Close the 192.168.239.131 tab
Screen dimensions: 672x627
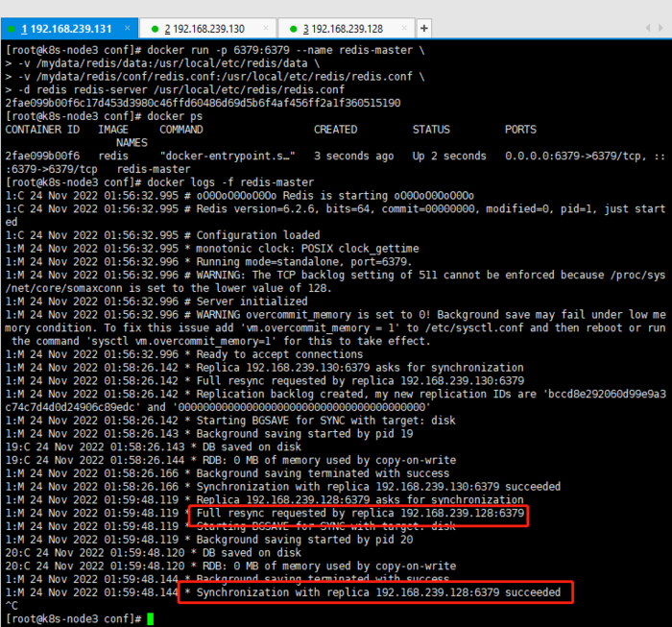pos(128,28)
